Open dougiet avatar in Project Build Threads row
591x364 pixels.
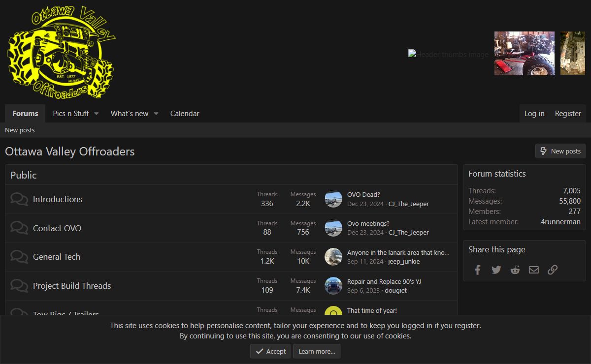click(x=333, y=286)
